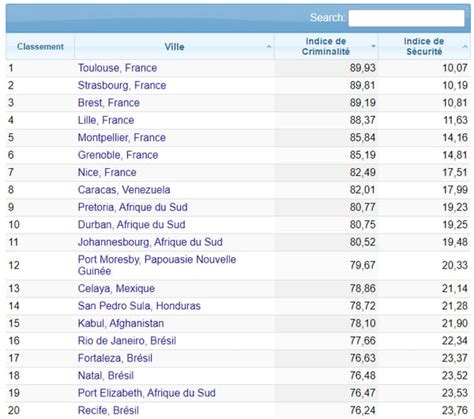
Task: Open Port Moresby, Papouasie Nouvelle Guinée link
Action: [x=157, y=265]
